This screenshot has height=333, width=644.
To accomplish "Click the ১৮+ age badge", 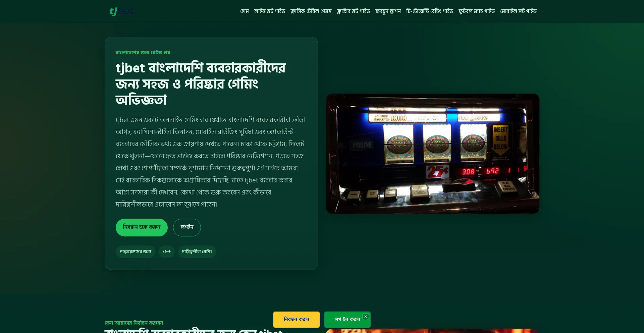I will tap(166, 252).
